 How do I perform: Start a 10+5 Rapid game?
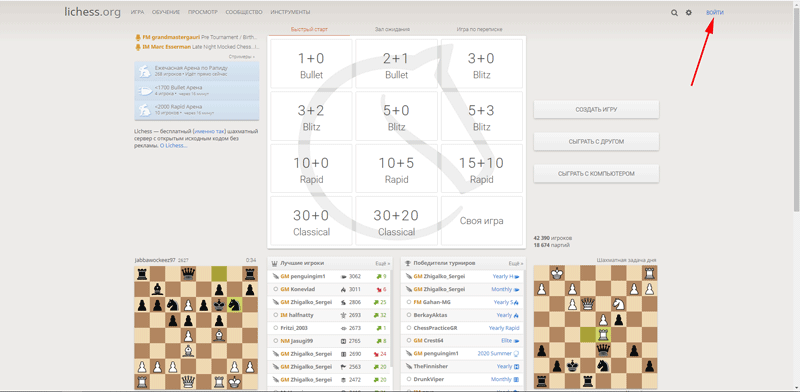tap(396, 169)
